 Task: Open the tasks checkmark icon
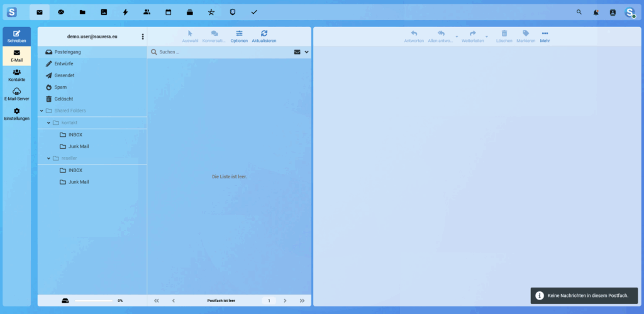click(x=253, y=12)
